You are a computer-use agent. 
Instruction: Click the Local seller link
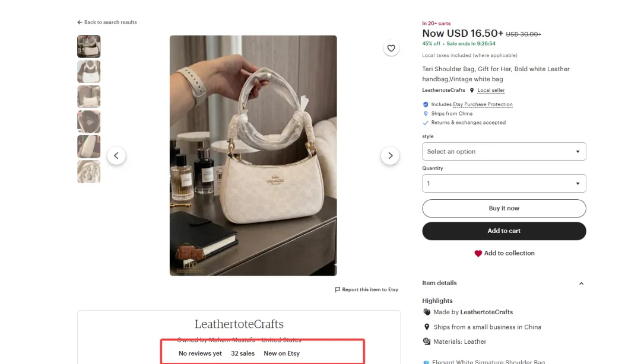(x=491, y=91)
